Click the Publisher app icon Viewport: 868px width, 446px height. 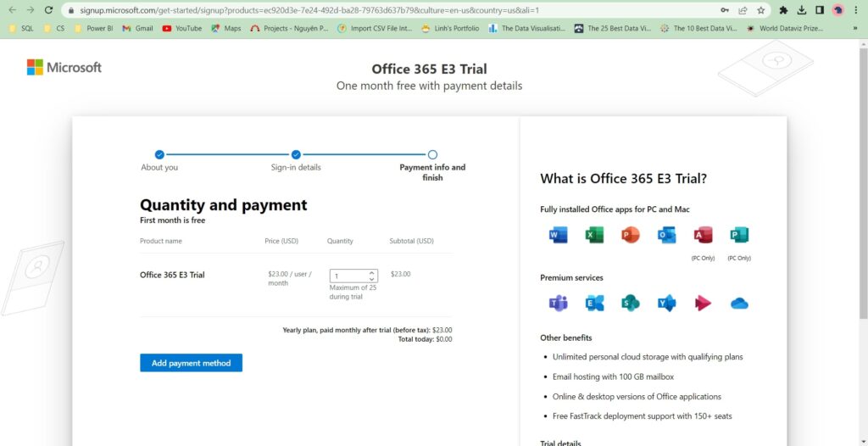[x=739, y=235]
